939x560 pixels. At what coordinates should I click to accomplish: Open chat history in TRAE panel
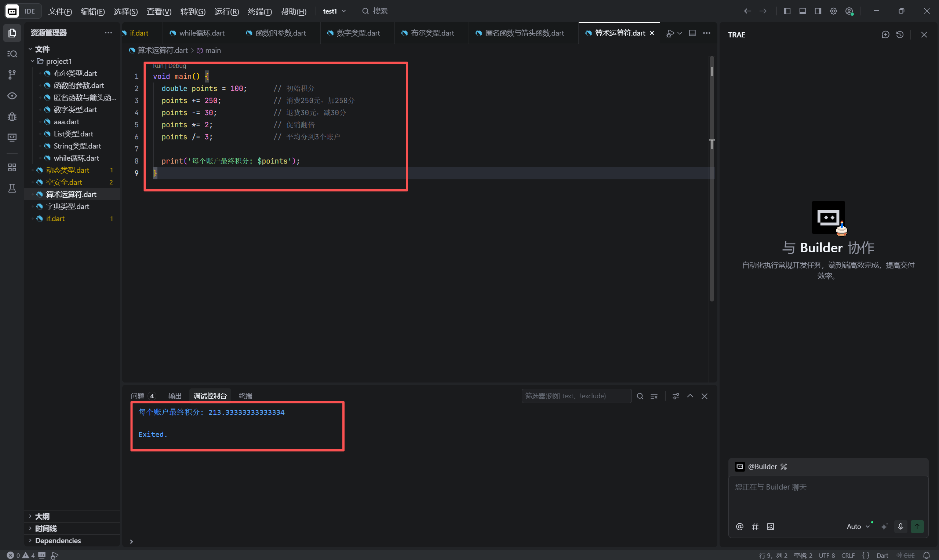[x=900, y=35]
